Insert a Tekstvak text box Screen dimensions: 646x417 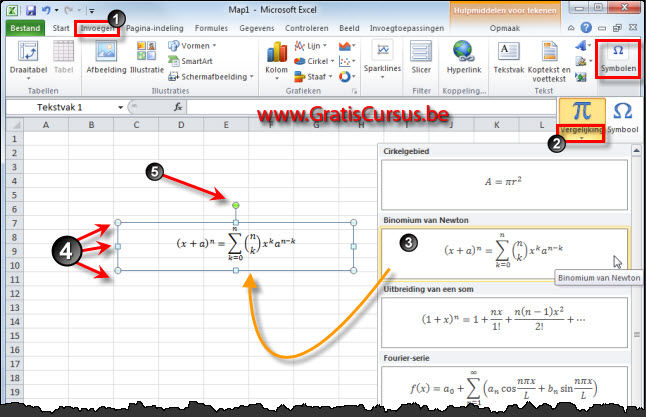[x=508, y=58]
